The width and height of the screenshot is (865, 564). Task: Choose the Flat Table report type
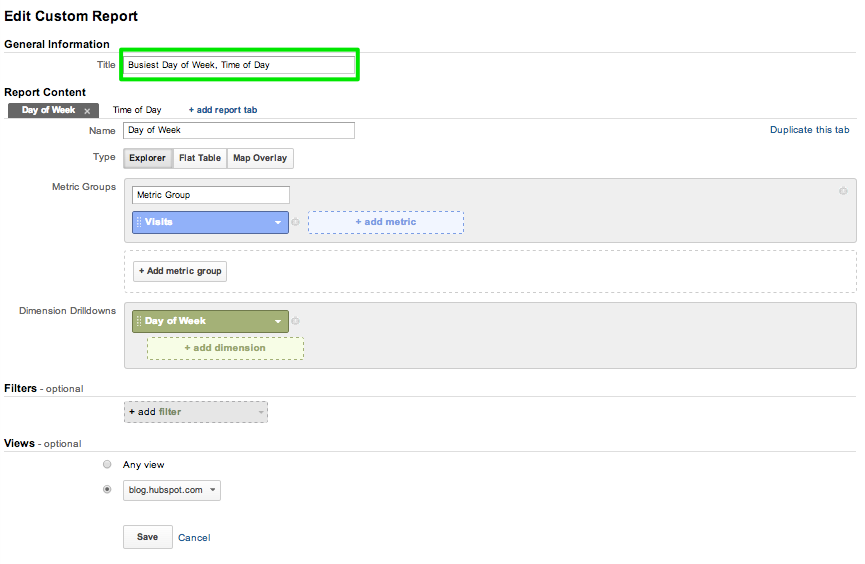point(200,158)
